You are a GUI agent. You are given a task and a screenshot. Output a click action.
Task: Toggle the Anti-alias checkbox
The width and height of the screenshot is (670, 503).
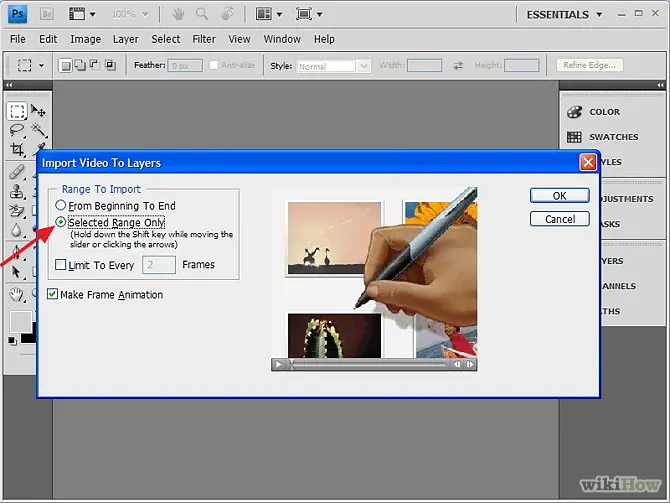tap(214, 65)
